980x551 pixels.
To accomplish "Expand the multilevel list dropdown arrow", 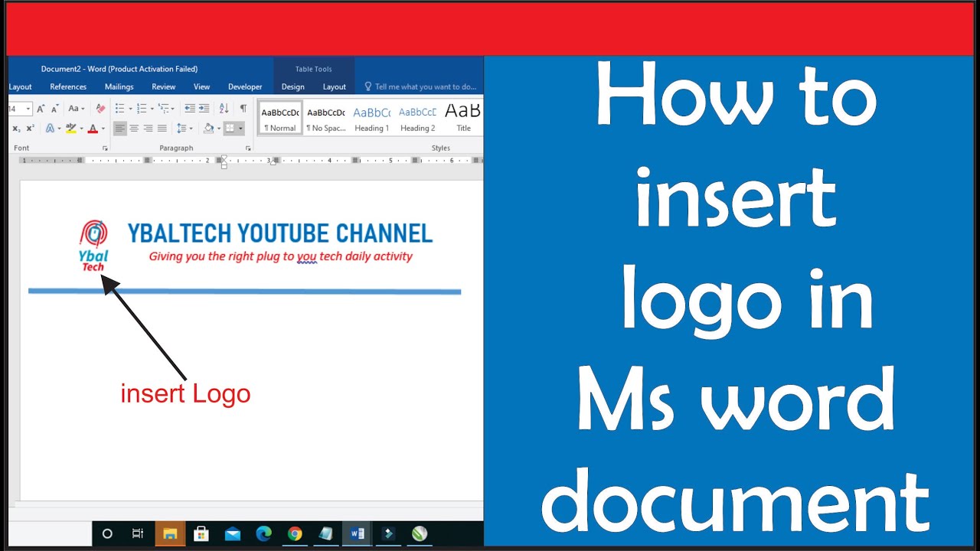I will [173, 109].
